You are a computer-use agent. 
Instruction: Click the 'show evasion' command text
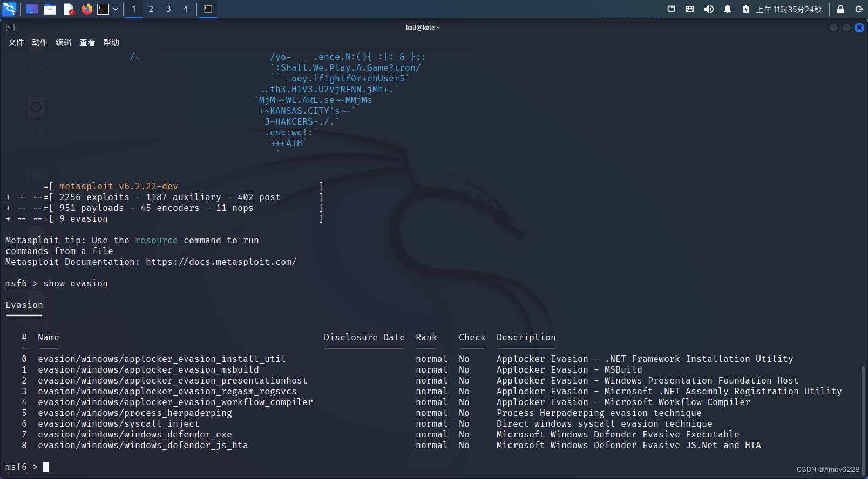pos(76,284)
